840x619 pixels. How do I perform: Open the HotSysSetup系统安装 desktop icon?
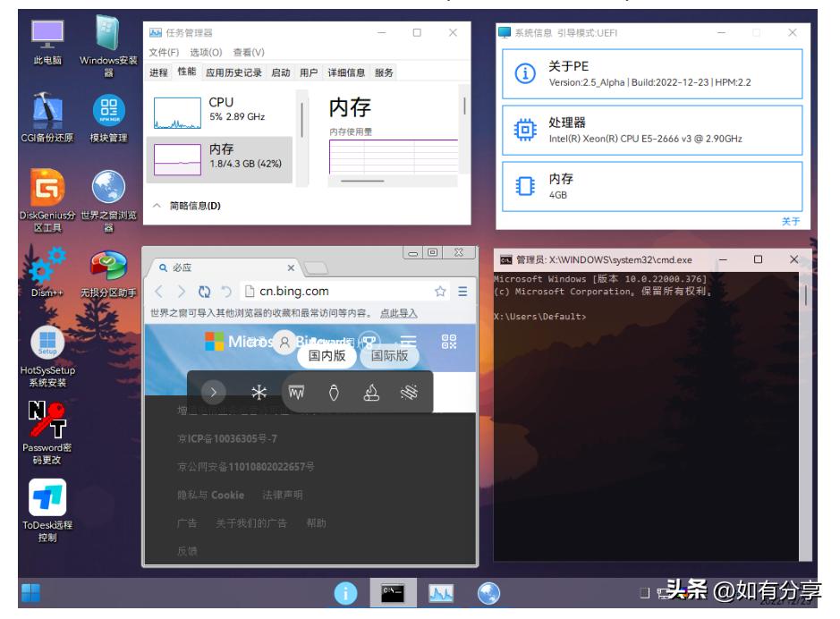[47, 356]
